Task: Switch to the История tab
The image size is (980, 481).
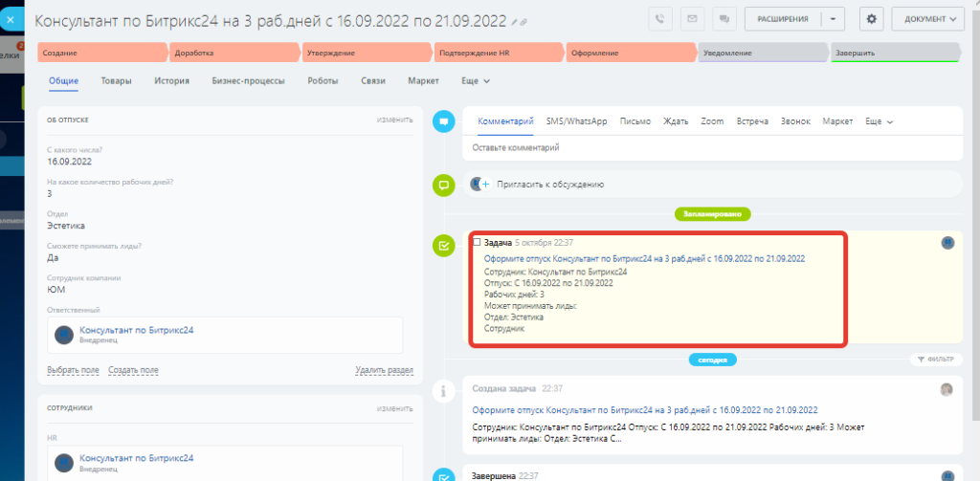Action: click(172, 81)
